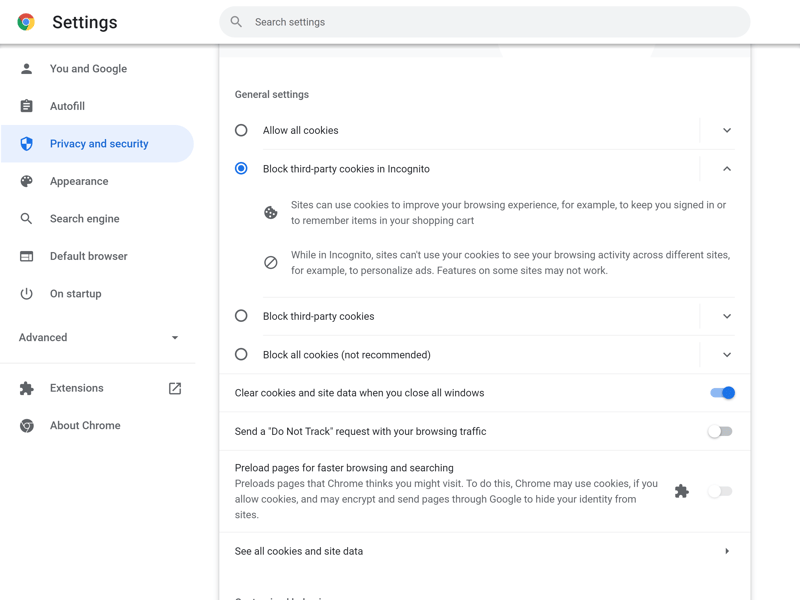Viewport: 800px width, 600px height.
Task: Click the extension puzzle icon beside Preload pages
Action: pos(681,491)
